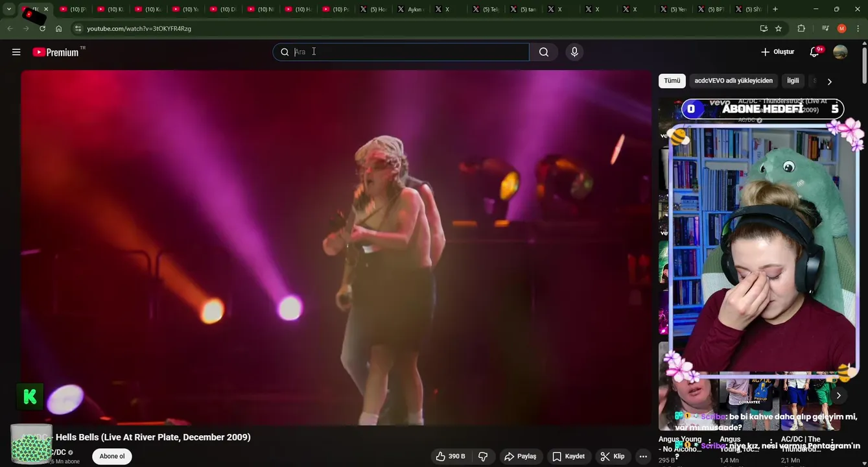Open a new browser tab

click(775, 9)
